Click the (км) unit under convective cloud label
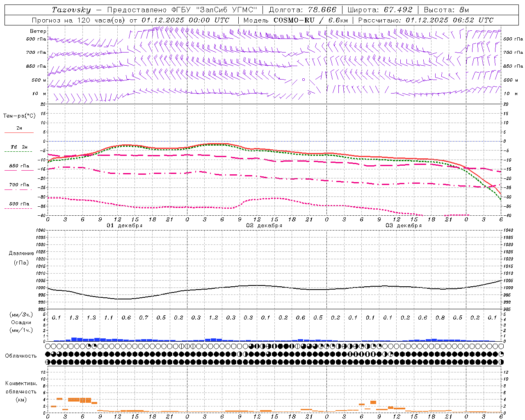 tap(21, 399)
